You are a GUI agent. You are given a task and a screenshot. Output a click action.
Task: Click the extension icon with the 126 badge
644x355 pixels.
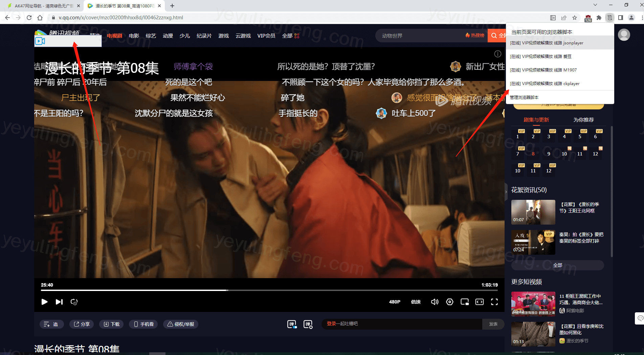[x=588, y=18]
